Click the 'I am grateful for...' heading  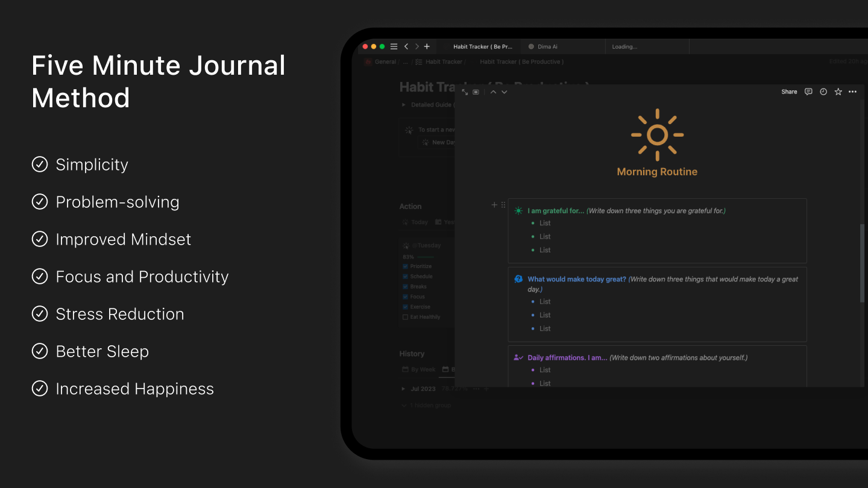click(556, 211)
